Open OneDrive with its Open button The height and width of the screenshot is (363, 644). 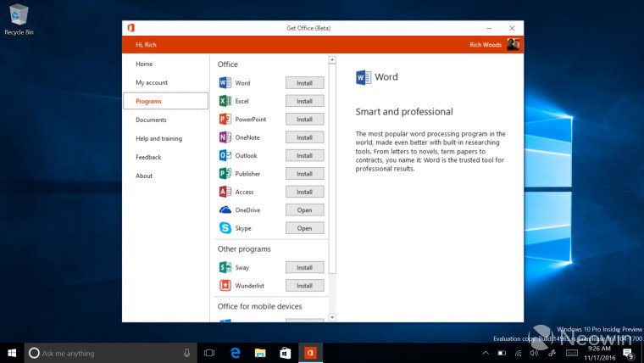[305, 209]
